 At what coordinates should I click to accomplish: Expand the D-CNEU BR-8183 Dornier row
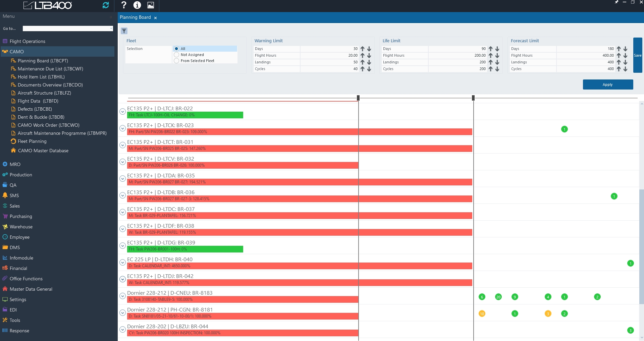coord(123,296)
